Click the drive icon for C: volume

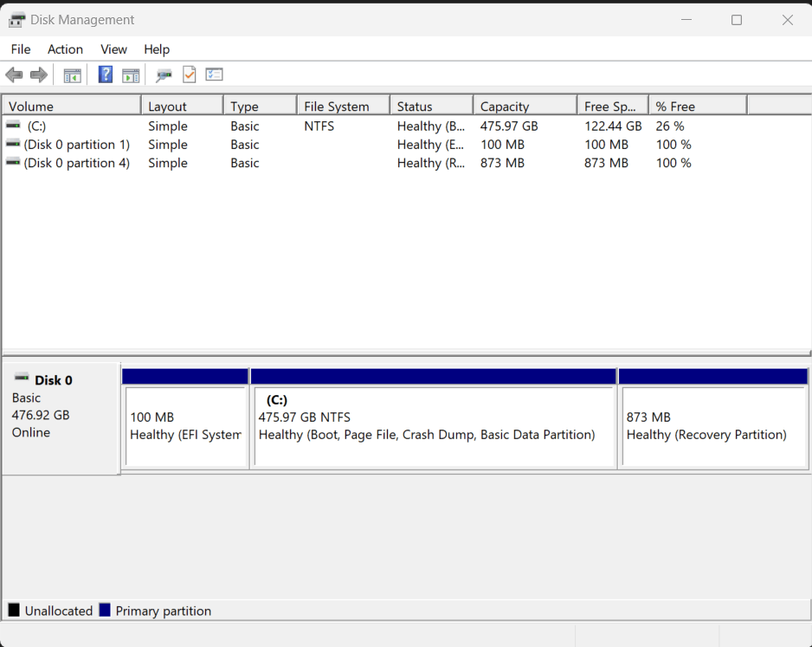pyautogui.click(x=13, y=125)
